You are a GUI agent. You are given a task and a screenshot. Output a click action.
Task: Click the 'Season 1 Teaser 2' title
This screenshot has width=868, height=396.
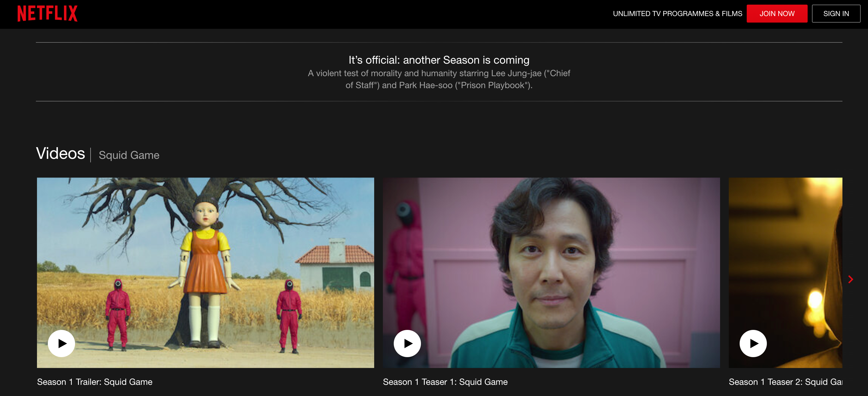(785, 382)
